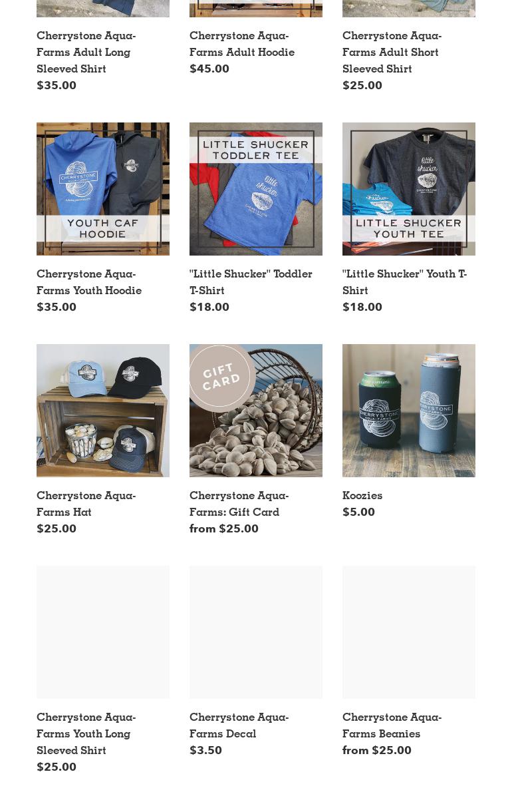Image resolution: width=512 pixels, height=812 pixels.
Task: Open the Cherrystone Aqua-Farms Beanies title
Action: click(392, 725)
